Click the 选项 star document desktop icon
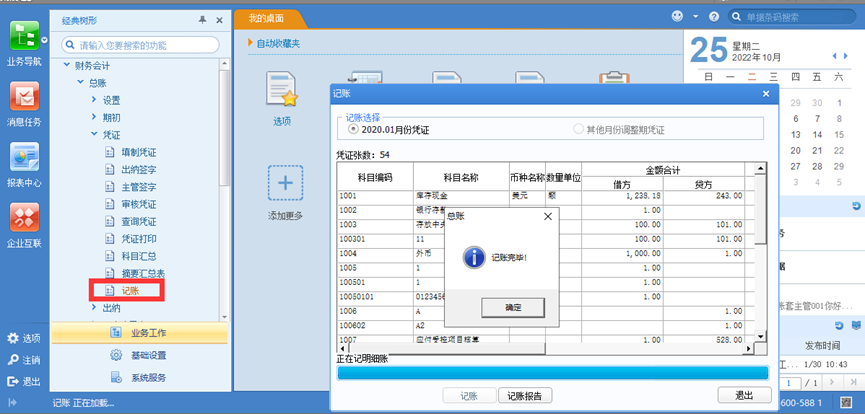The width and height of the screenshot is (865, 414). tap(282, 89)
